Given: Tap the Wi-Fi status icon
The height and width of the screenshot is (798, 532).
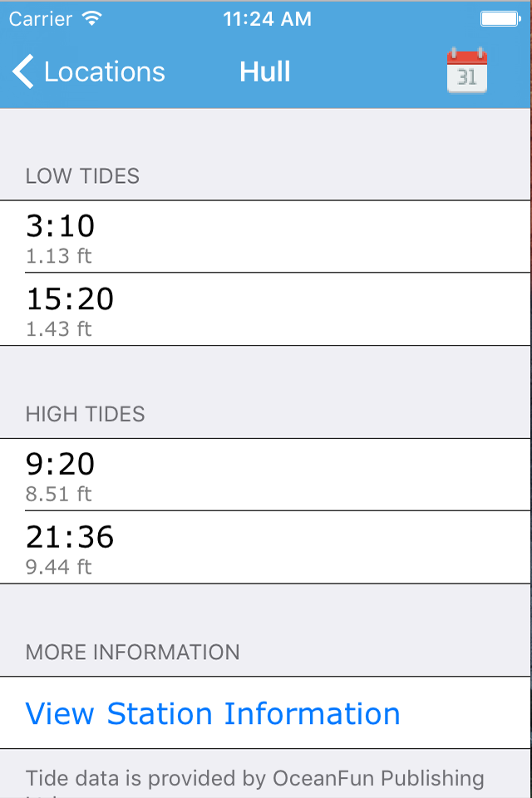Looking at the screenshot, I should click(92, 19).
